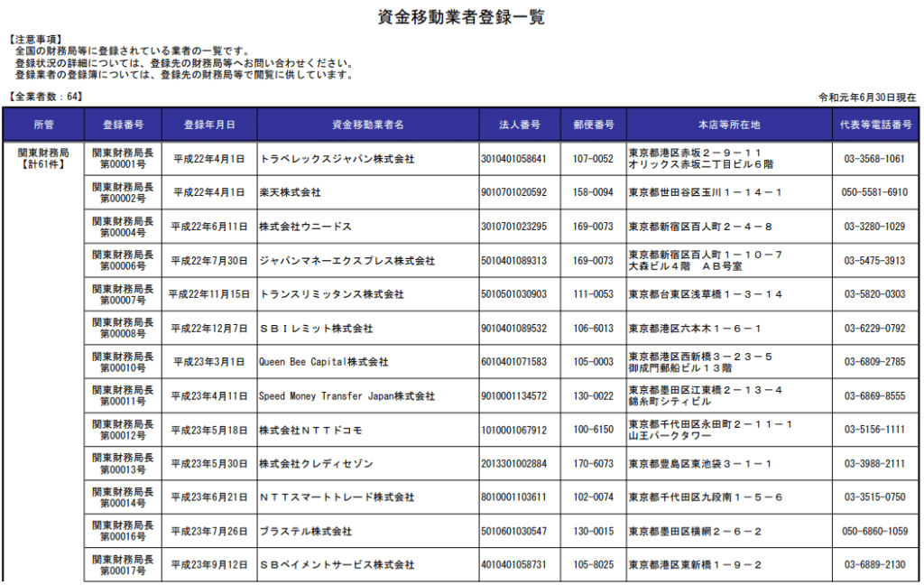Click address 東京都港区六本木１－６－１
The width and height of the screenshot is (924, 585).
click(695, 329)
